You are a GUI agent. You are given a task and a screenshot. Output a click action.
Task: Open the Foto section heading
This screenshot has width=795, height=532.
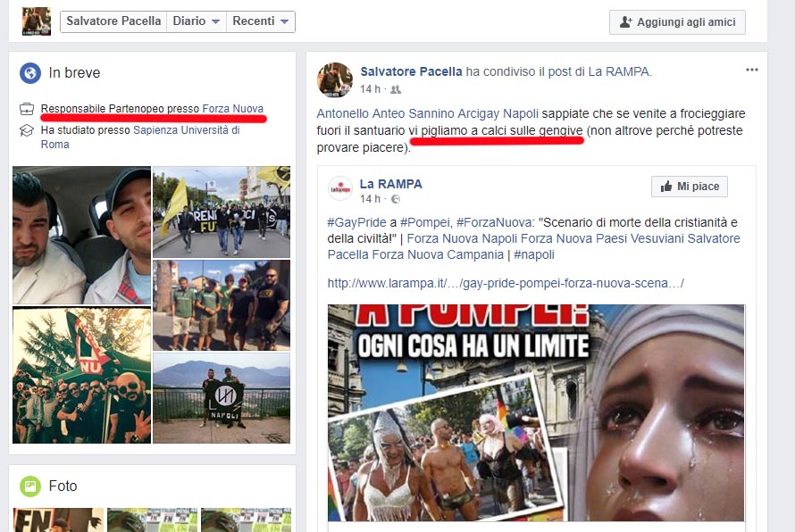tap(63, 486)
